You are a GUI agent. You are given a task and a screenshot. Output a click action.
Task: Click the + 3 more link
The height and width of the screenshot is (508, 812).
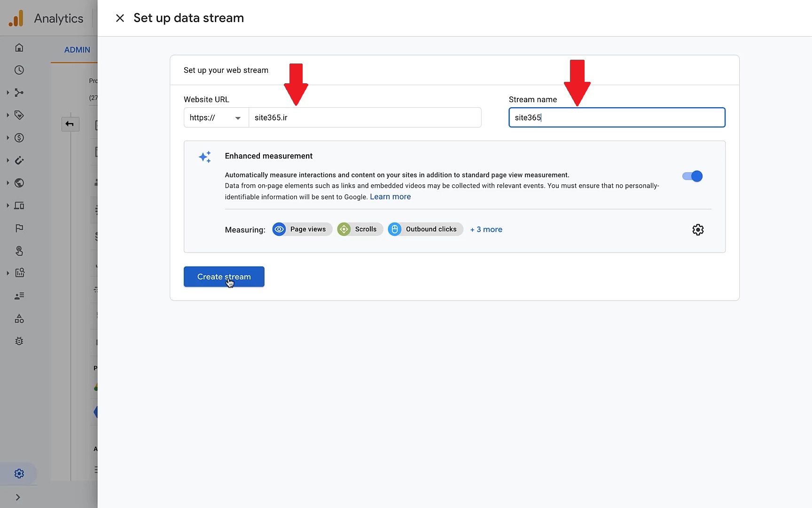[486, 230]
